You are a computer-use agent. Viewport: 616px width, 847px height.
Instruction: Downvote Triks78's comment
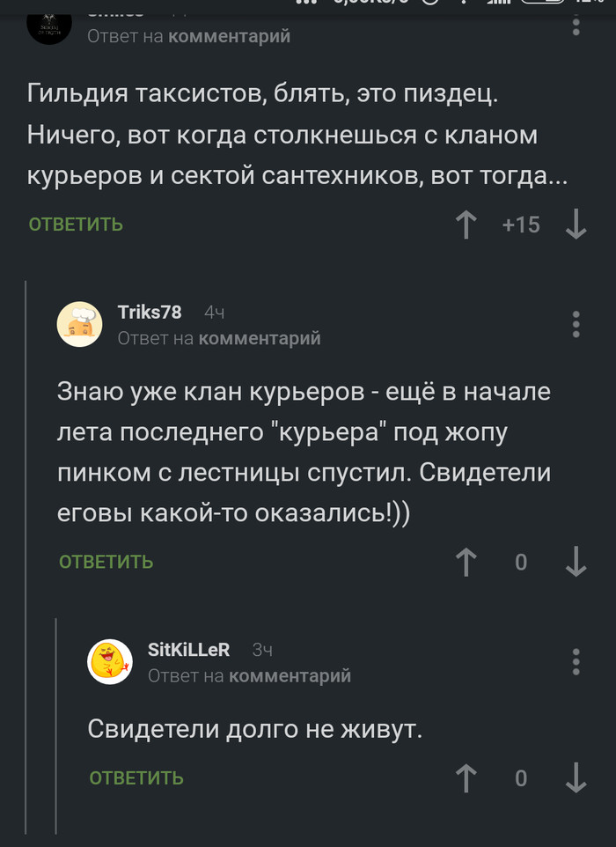click(576, 562)
